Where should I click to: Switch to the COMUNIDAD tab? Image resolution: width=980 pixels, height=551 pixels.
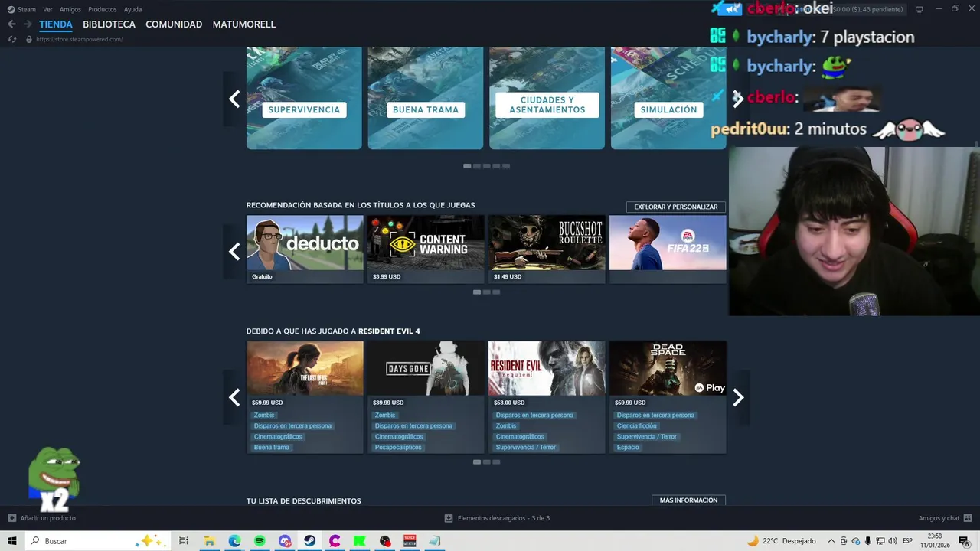(x=174, y=24)
